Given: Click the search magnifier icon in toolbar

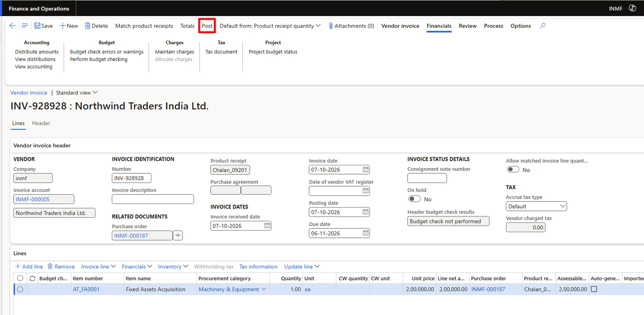Looking at the screenshot, I should [x=543, y=26].
